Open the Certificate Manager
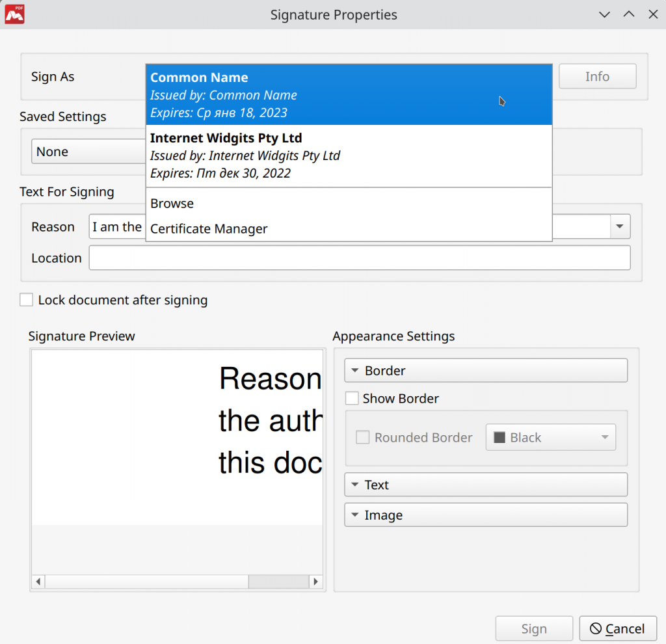This screenshot has width=666, height=644. (208, 229)
